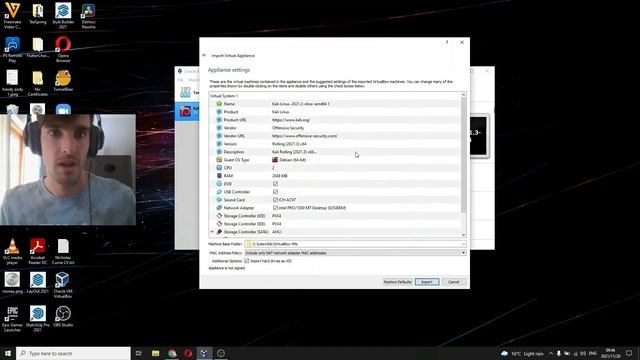Untick the USB Controller checkbox
The width and height of the screenshot is (640, 360).
[275, 192]
